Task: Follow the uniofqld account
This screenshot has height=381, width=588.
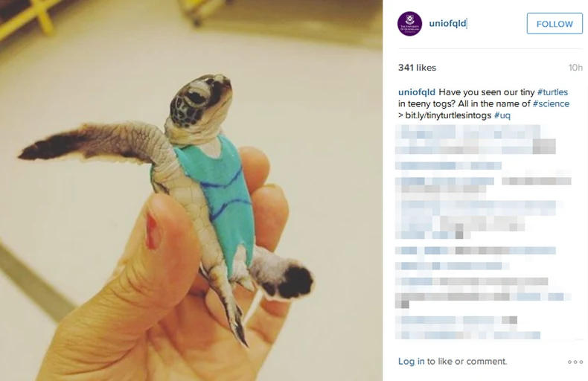Action: click(555, 24)
